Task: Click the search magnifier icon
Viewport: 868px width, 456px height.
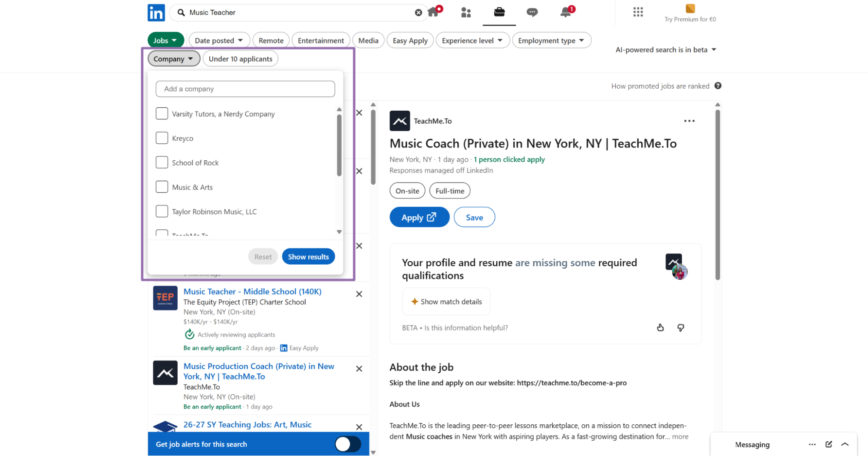Action: [x=181, y=13]
